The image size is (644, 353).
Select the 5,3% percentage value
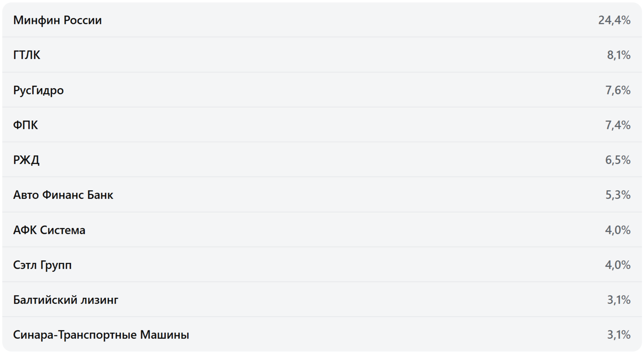(618, 195)
